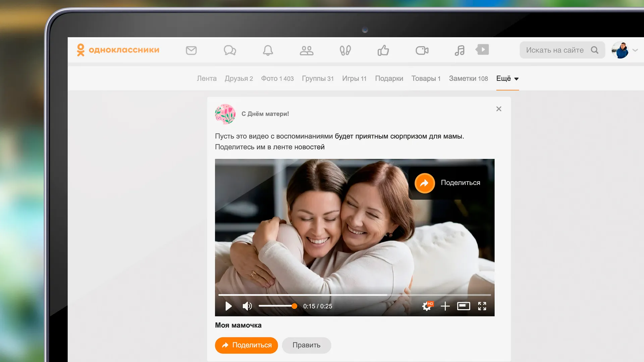Click the Поделиться label on the video overlay

pos(461,183)
